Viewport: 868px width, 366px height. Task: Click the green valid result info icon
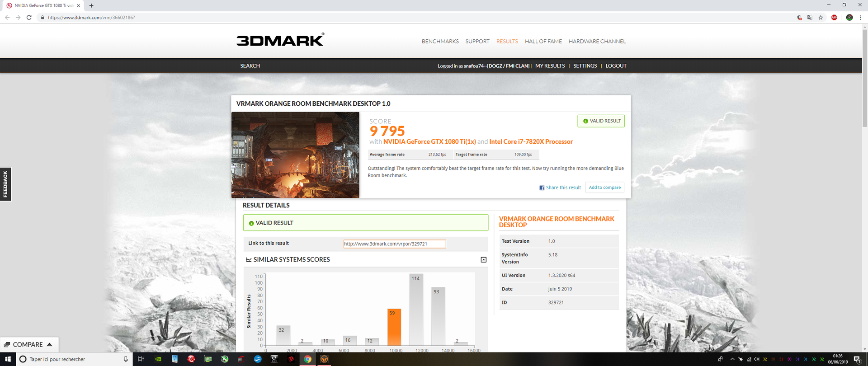(x=251, y=223)
